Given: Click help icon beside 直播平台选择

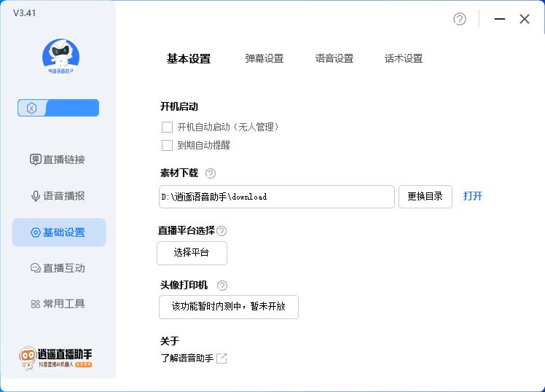Looking at the screenshot, I should coord(221,231).
